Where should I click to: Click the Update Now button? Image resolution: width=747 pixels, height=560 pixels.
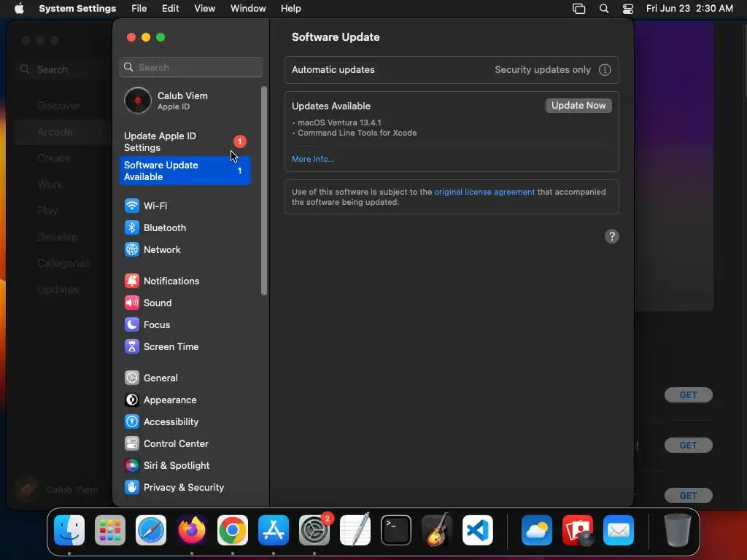coord(578,106)
